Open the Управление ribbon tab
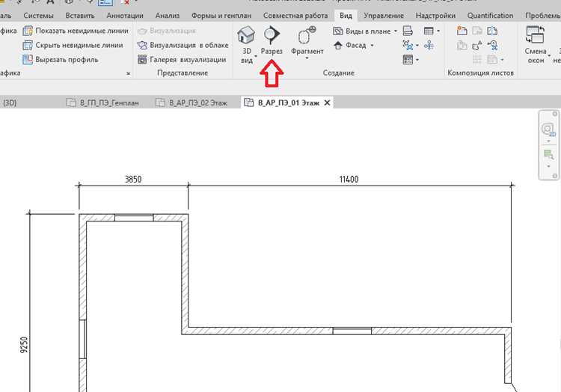This screenshot has width=561, height=392. [x=384, y=16]
